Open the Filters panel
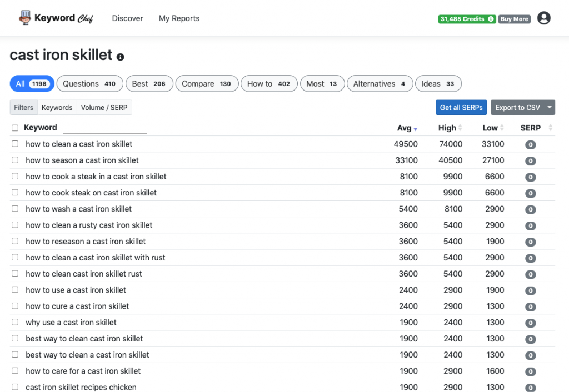This screenshot has height=392, width=569. [24, 108]
